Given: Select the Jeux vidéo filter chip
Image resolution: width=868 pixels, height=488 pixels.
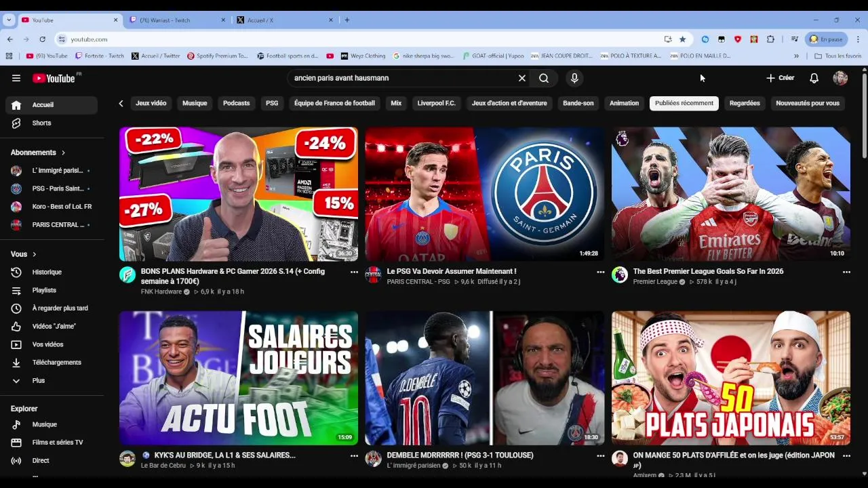Looking at the screenshot, I should pos(151,104).
